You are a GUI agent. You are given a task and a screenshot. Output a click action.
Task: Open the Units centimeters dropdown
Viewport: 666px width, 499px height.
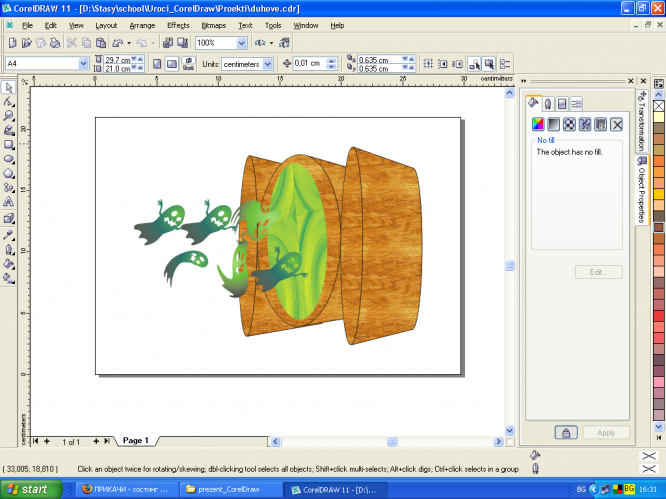tap(266, 64)
